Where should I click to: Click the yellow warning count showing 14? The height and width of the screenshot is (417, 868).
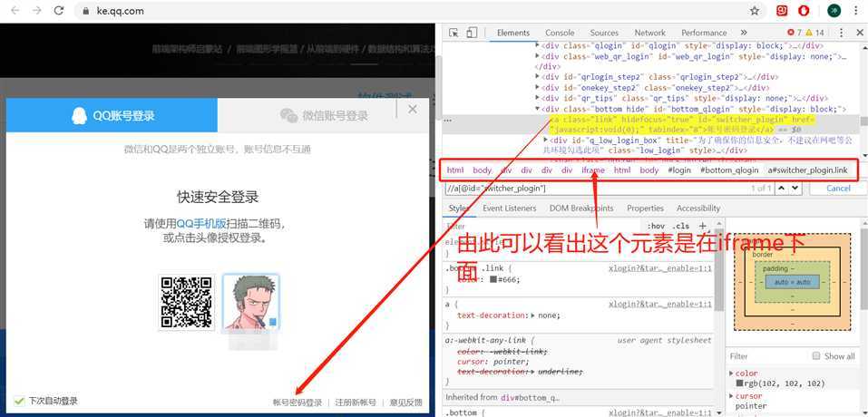(x=814, y=33)
